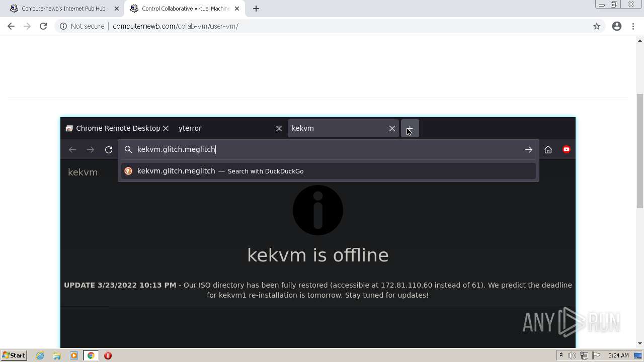Click the kekvm site title link
This screenshot has width=644, height=362.
[x=83, y=172]
